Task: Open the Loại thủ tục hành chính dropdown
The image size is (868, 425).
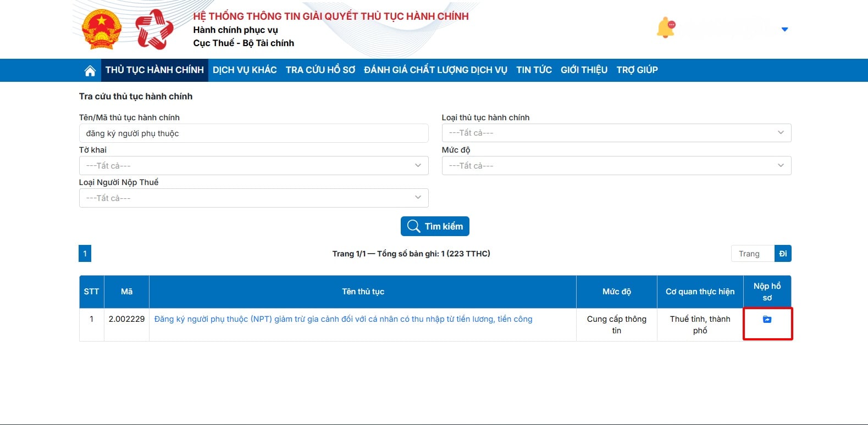Action: click(x=616, y=133)
